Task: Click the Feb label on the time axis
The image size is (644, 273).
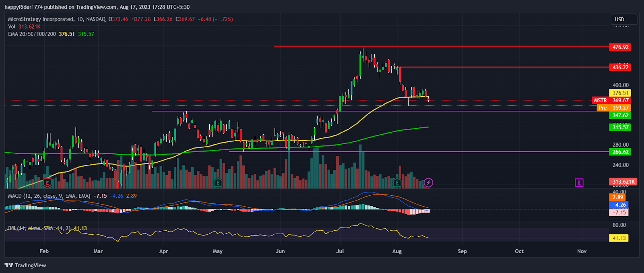Action: tap(44, 251)
